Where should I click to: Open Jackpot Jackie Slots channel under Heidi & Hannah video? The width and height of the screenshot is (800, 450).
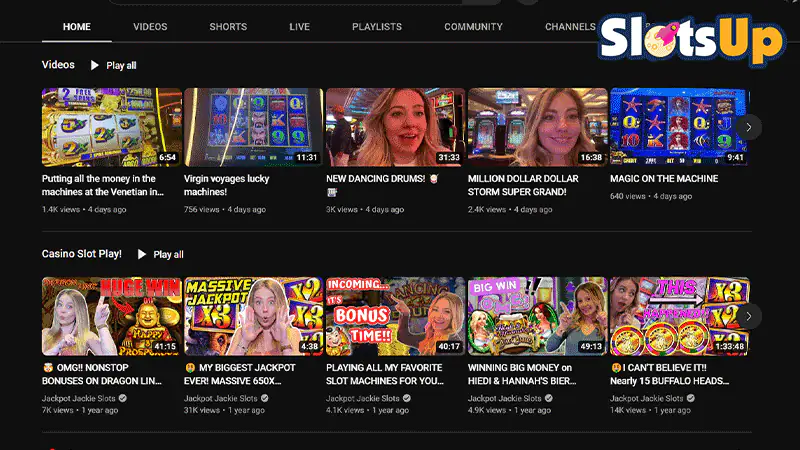tap(505, 398)
